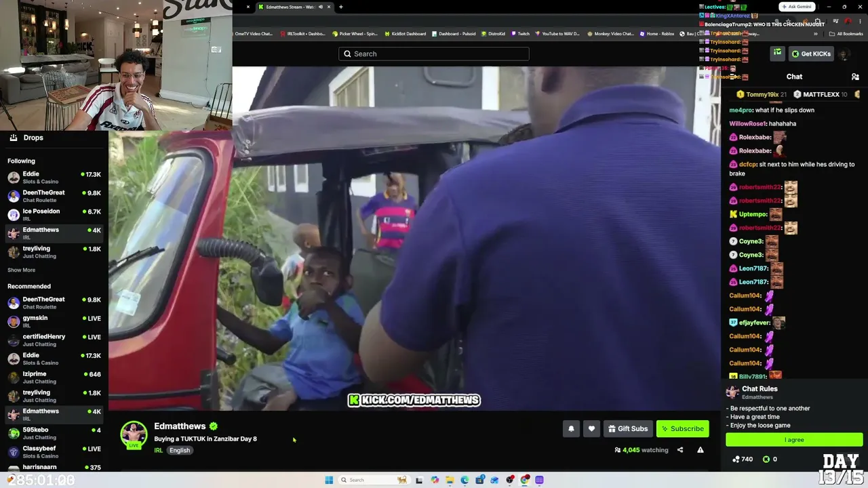The image size is (868, 488).
Task: Open the Microsoft Store taskbar icon
Action: point(479,480)
